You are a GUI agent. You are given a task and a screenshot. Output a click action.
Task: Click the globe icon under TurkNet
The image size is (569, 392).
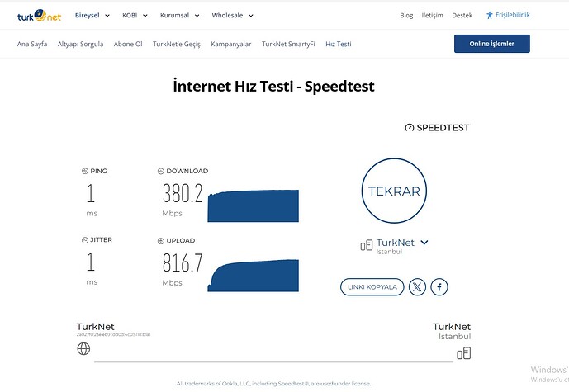(x=83, y=349)
